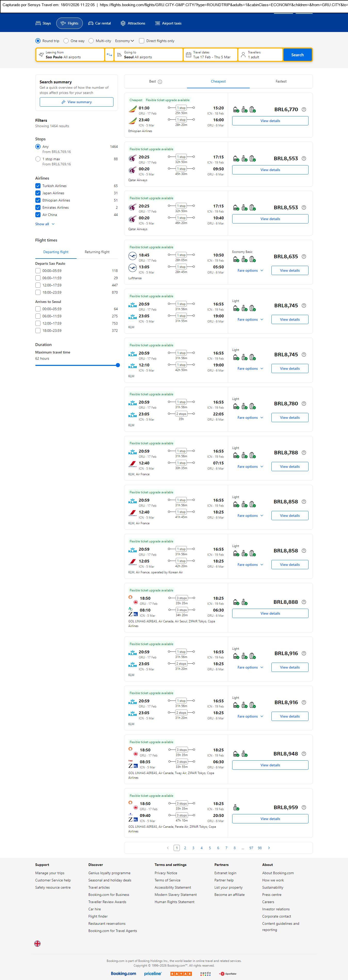
Task: Expand Fare options for the Lufthansa flight
Action: [250, 270]
